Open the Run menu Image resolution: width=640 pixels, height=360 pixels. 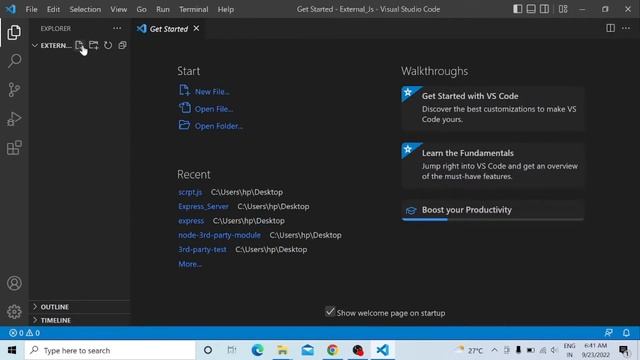pos(162,9)
